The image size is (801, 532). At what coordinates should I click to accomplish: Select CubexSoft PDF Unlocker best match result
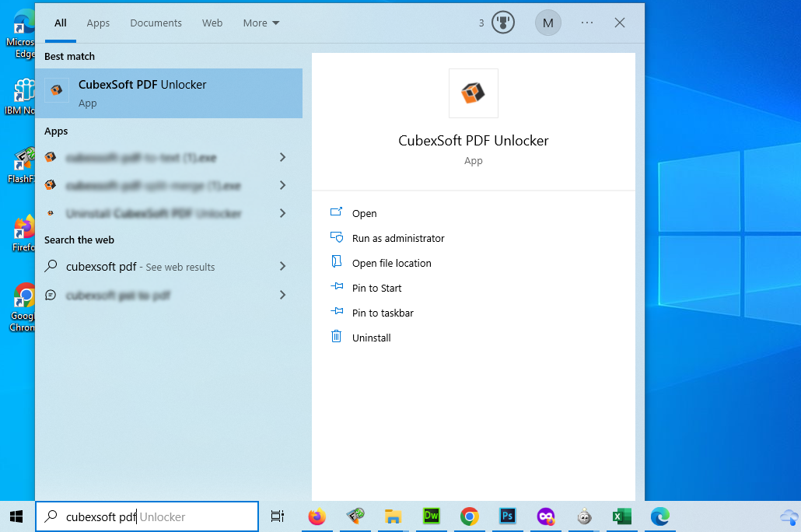point(169,93)
